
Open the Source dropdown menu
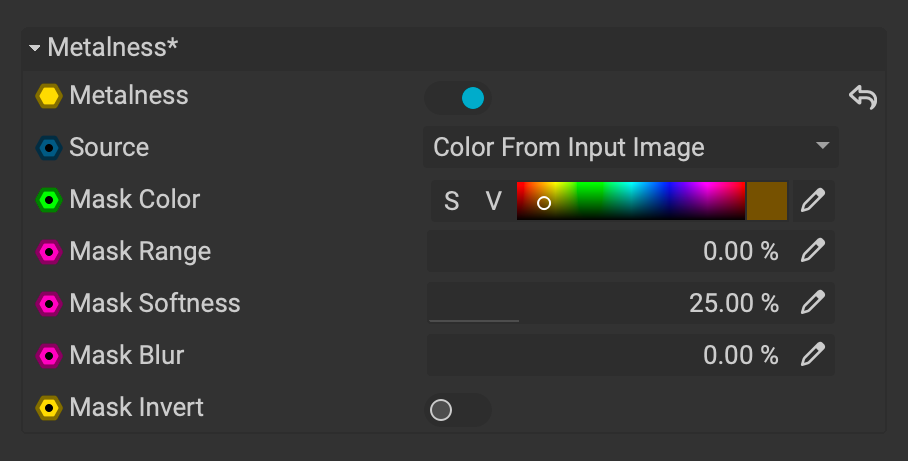click(630, 148)
